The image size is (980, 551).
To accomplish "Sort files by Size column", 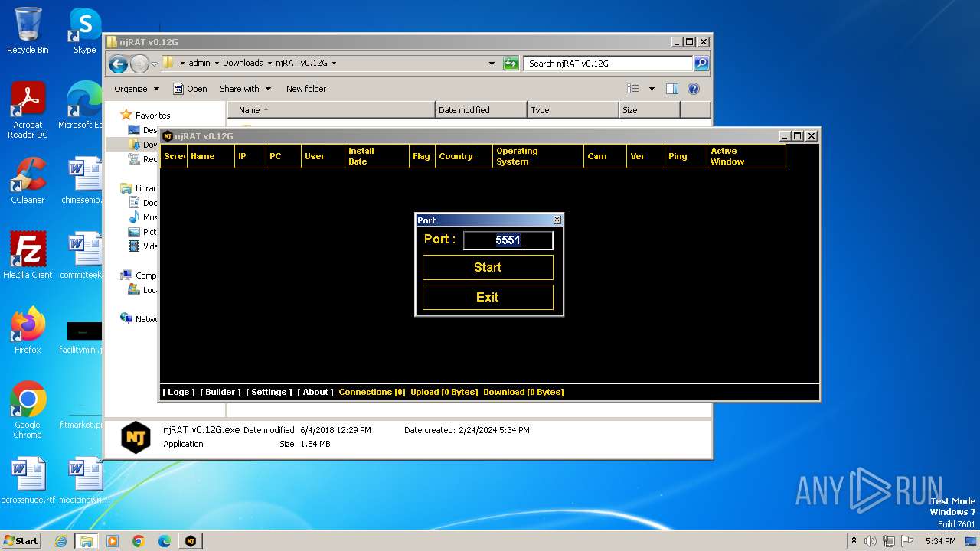I will pos(649,110).
